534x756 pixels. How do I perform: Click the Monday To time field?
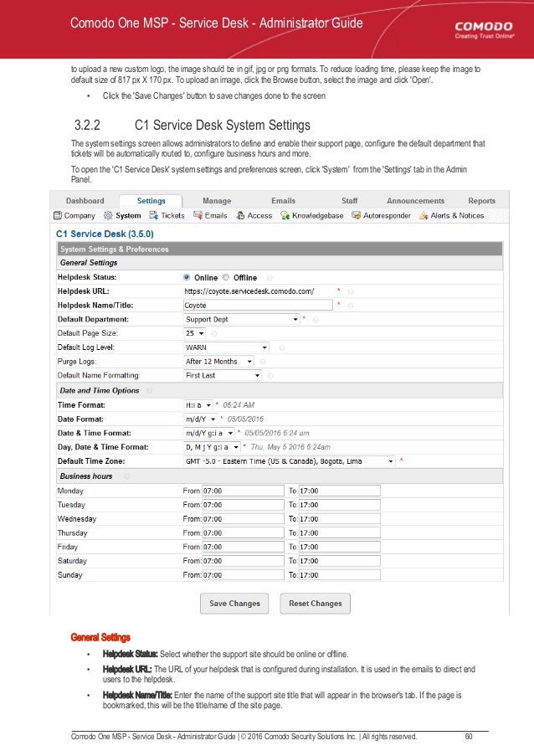(x=339, y=491)
